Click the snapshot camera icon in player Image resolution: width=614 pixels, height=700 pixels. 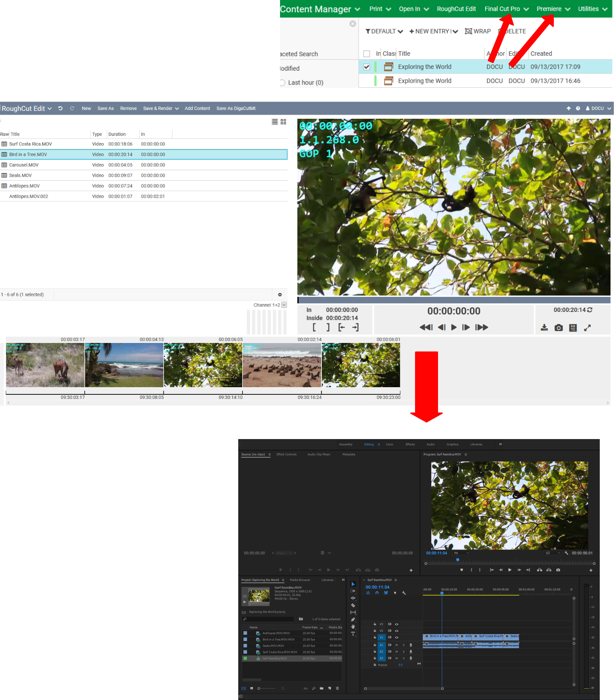pyautogui.click(x=558, y=328)
